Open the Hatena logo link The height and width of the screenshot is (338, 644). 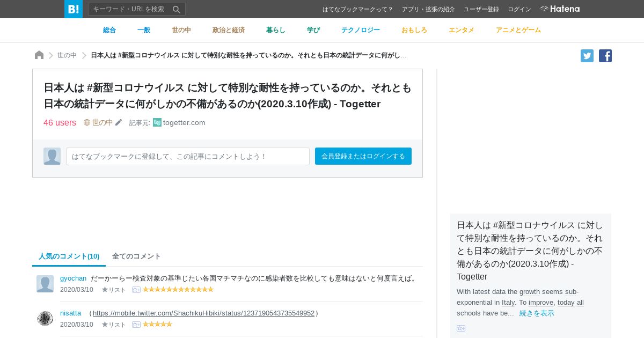tap(560, 9)
